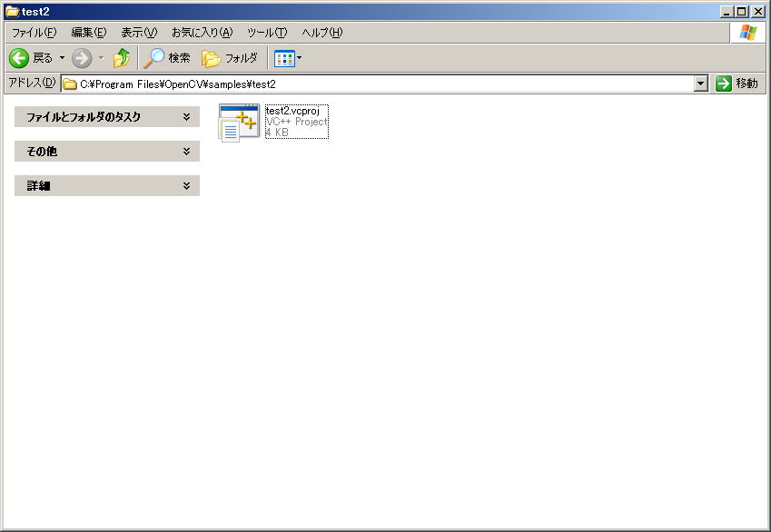Open the Back button history dropdown

(62, 58)
